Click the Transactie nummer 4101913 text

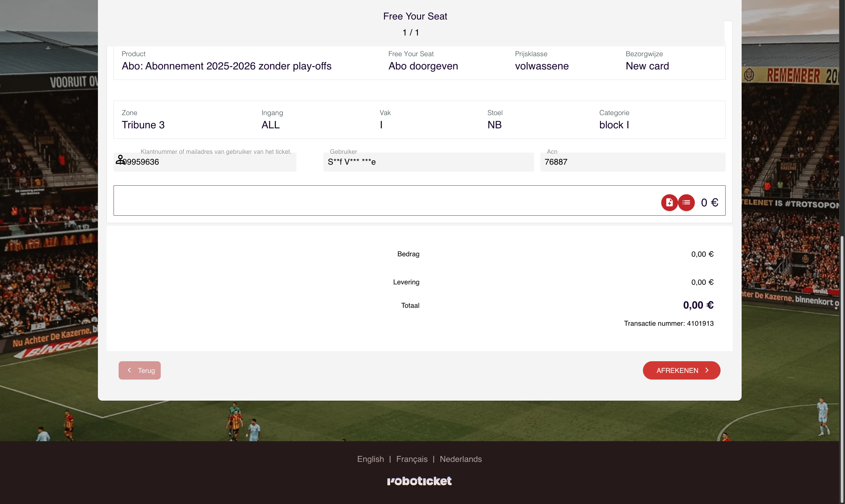(x=669, y=323)
